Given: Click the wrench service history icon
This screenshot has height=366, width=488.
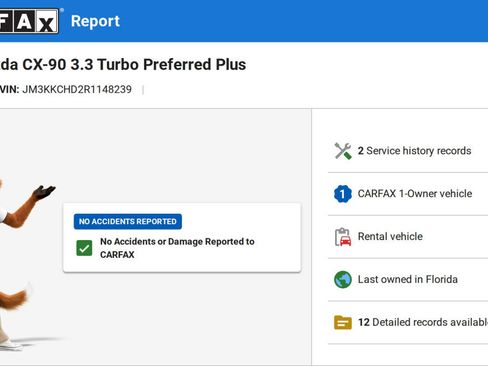Looking at the screenshot, I should pos(343,151).
